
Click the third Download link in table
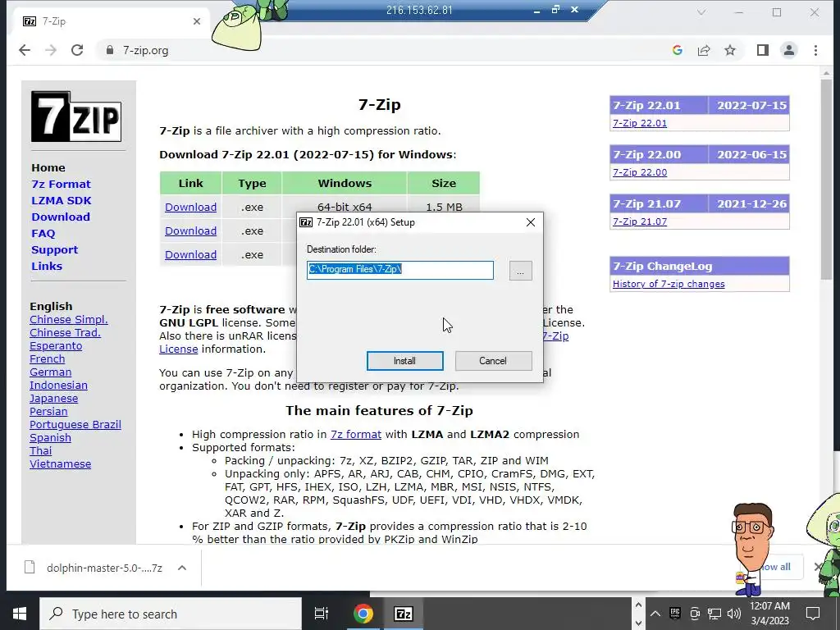click(190, 254)
